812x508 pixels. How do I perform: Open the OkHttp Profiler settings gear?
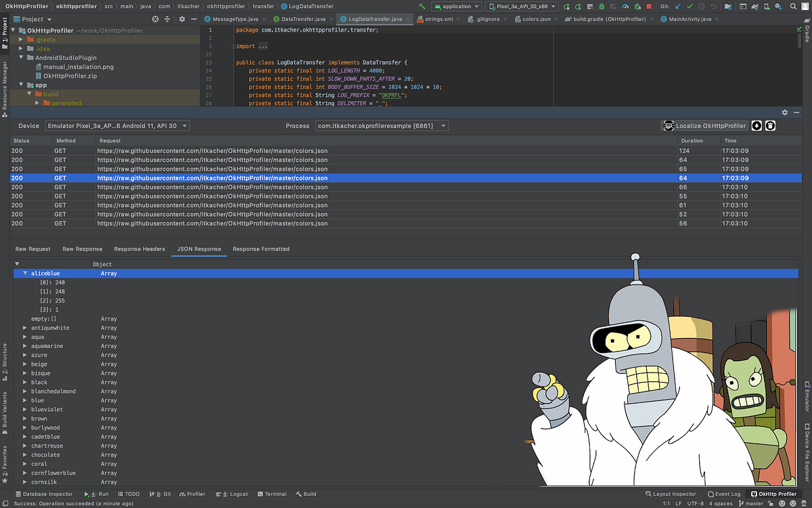785,112
